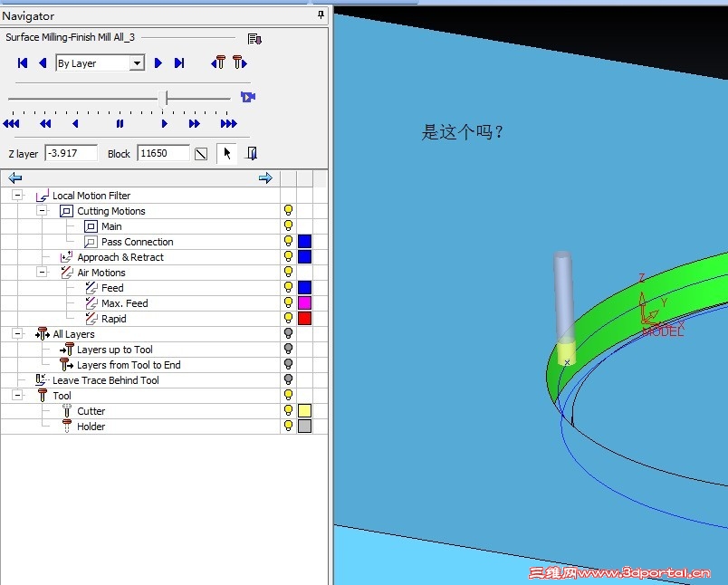Click fast forward double-arrow button
728x585 pixels.
195,123
